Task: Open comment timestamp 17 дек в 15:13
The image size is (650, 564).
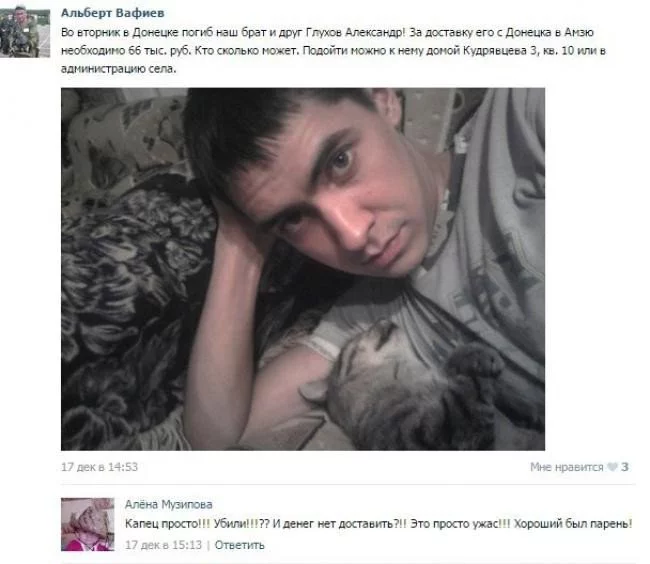Action: (x=163, y=545)
